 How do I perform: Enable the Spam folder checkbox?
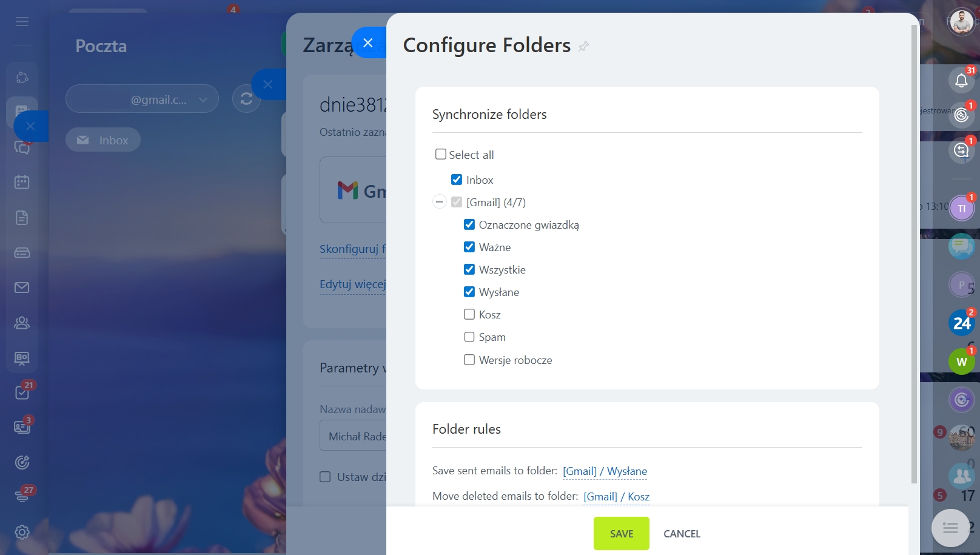[469, 337]
